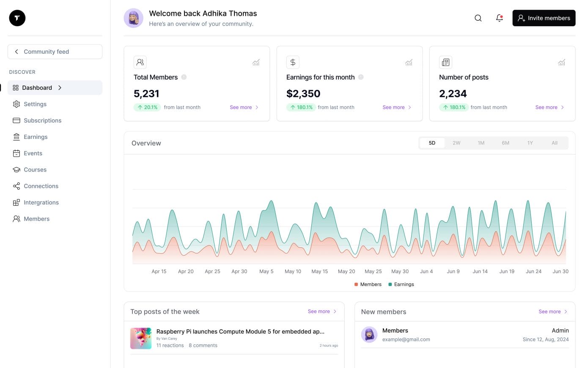Click the Settings gear icon in sidebar
Image resolution: width=588 pixels, height=368 pixels.
[x=16, y=104]
